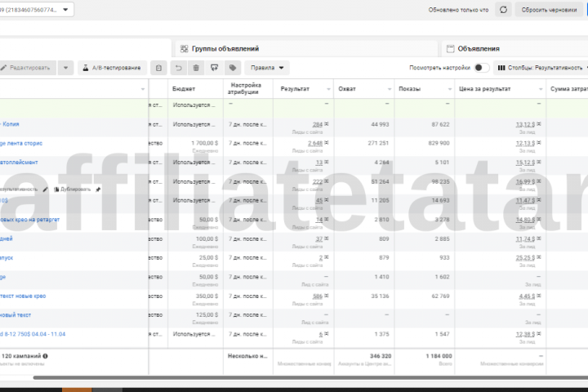Click cost value 16,99 $
The width and height of the screenshot is (588, 392).
pyautogui.click(x=525, y=181)
